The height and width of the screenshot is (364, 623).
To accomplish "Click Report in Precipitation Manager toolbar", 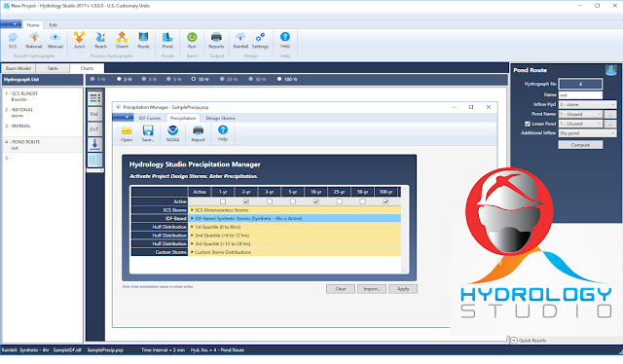I will coord(198,134).
